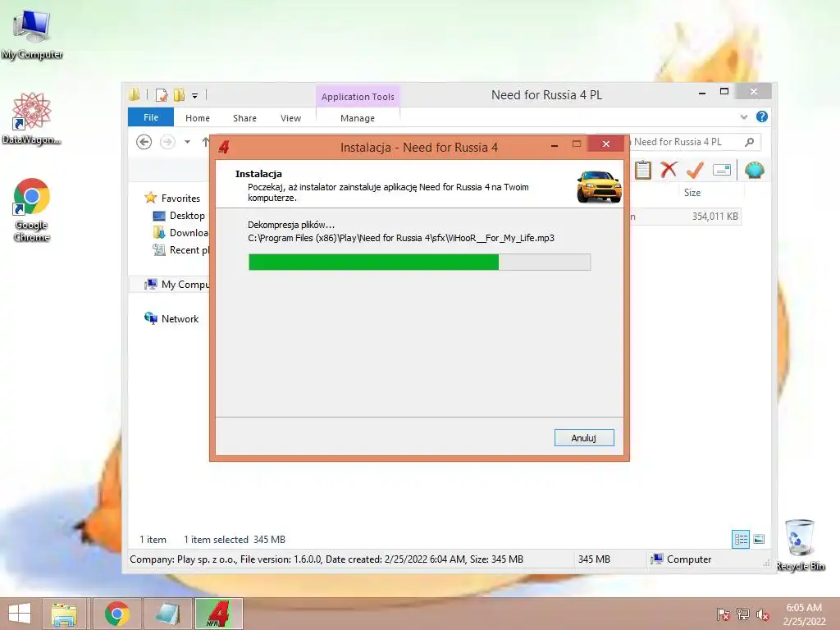Open the notepad-like taskbar app

tap(168, 614)
